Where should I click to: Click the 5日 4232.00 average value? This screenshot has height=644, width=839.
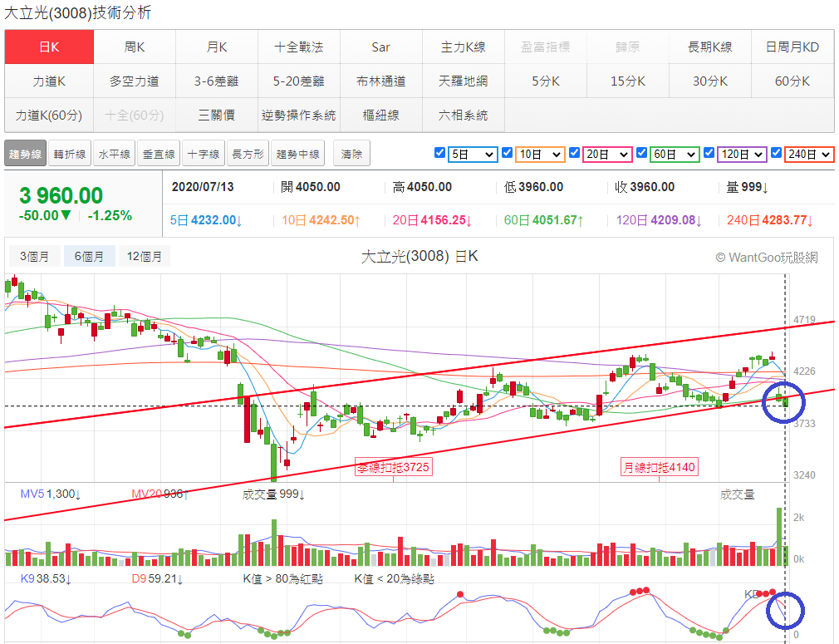pyautogui.click(x=206, y=220)
